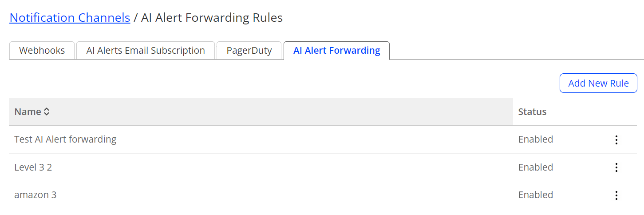Select the Level 3 2 rule name

coord(33,167)
